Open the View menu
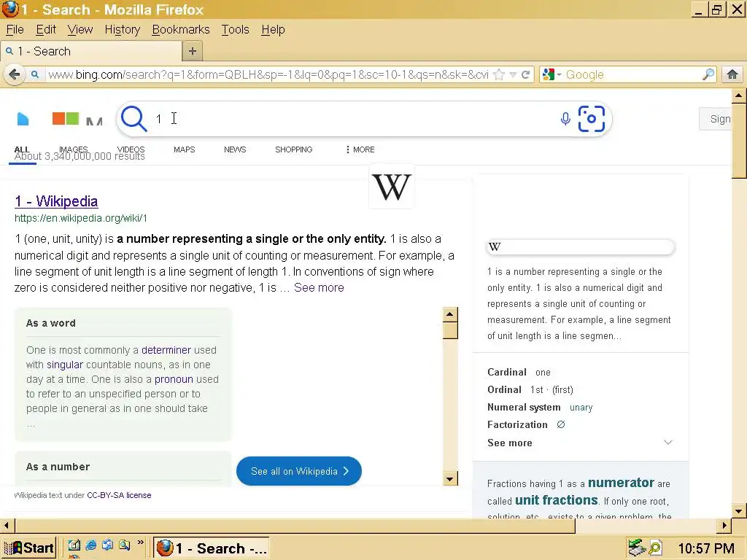Image resolution: width=747 pixels, height=560 pixels. (x=80, y=29)
